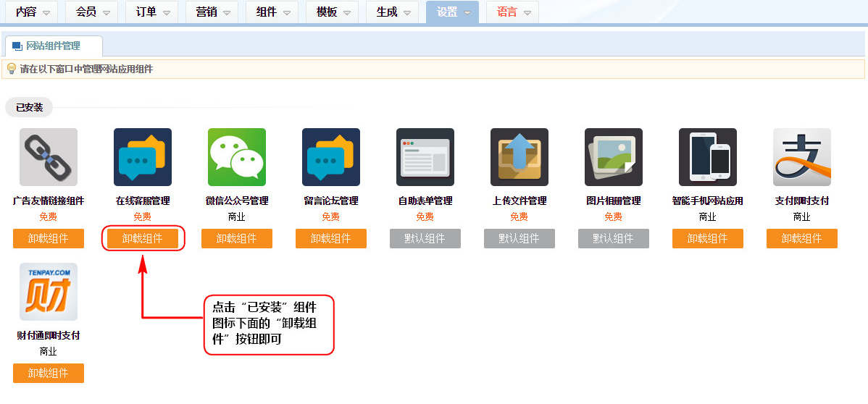Viewport: 868px width, 404px height.
Task: Expand the 营销 dropdown menu
Action: tap(212, 12)
